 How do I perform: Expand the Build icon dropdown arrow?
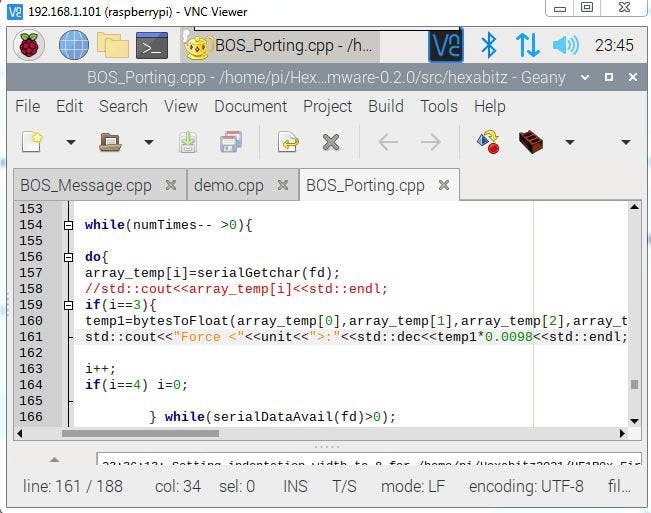(569, 143)
